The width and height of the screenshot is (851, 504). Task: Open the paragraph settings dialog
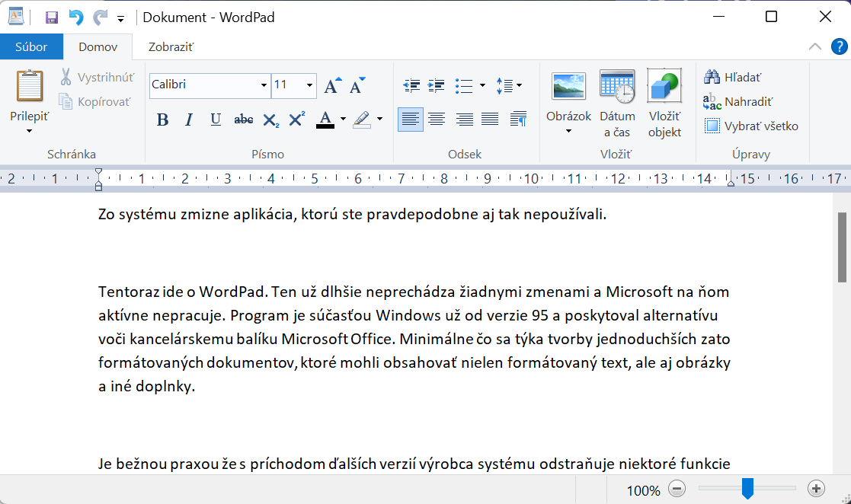518,120
